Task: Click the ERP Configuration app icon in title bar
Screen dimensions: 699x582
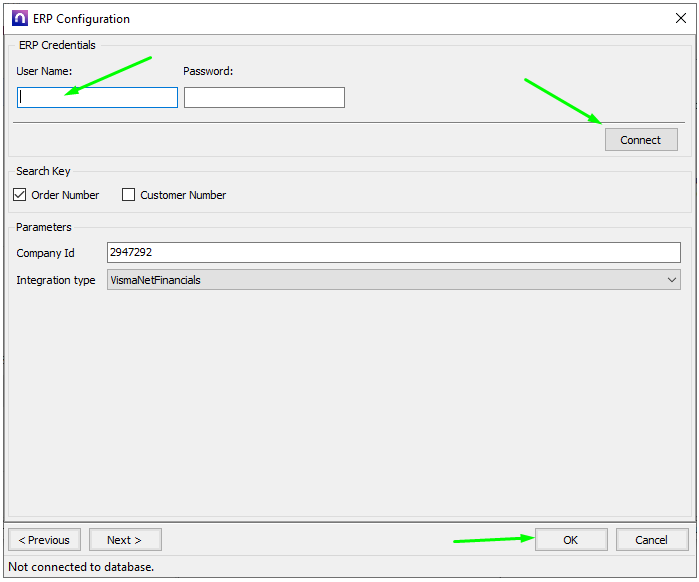Action: [x=19, y=19]
